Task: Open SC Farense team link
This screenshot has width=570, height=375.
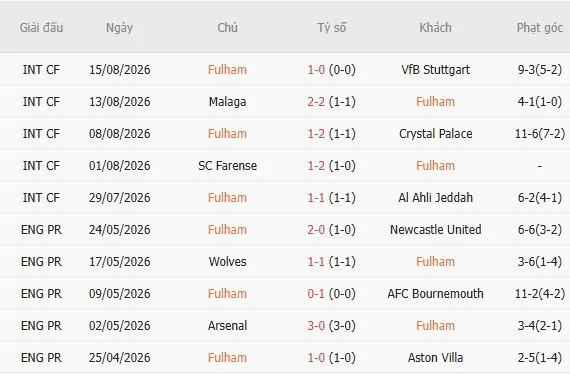Action: tap(227, 165)
